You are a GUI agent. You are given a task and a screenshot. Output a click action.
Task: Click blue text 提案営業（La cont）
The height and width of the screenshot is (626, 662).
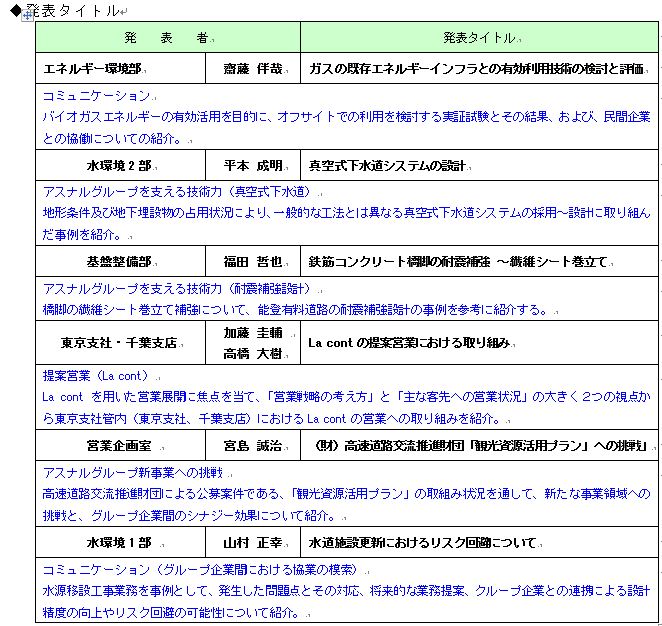click(x=97, y=376)
